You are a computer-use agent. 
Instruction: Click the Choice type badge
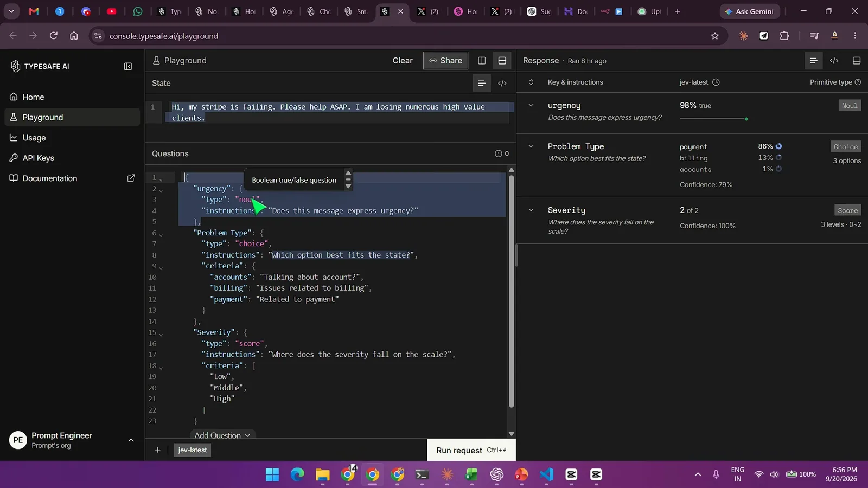tap(846, 147)
